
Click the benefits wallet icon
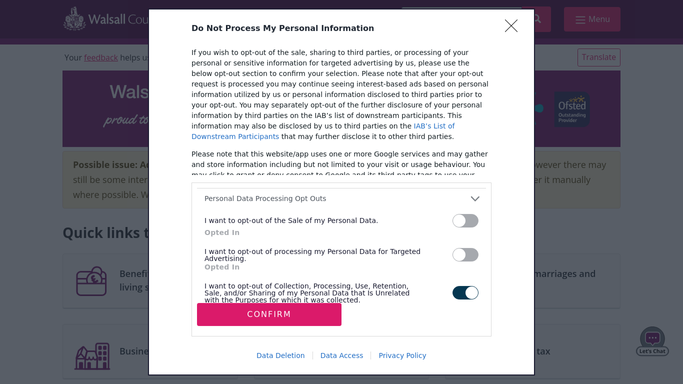(x=91, y=281)
